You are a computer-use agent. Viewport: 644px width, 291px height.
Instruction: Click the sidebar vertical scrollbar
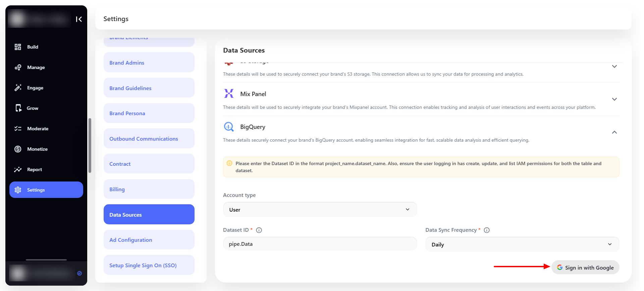coord(90,145)
